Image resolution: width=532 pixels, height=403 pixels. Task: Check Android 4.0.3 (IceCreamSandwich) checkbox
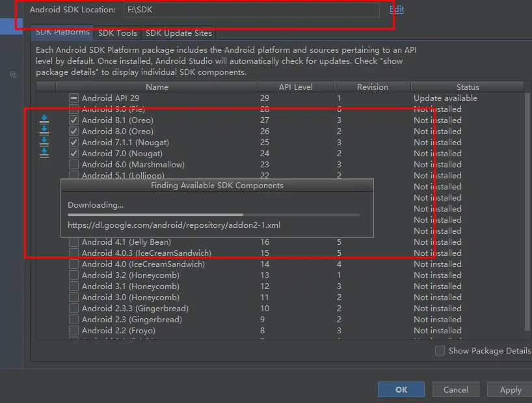point(73,253)
